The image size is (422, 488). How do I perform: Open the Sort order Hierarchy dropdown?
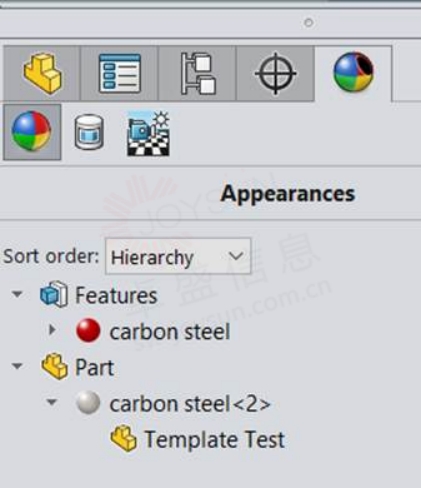coord(178,256)
